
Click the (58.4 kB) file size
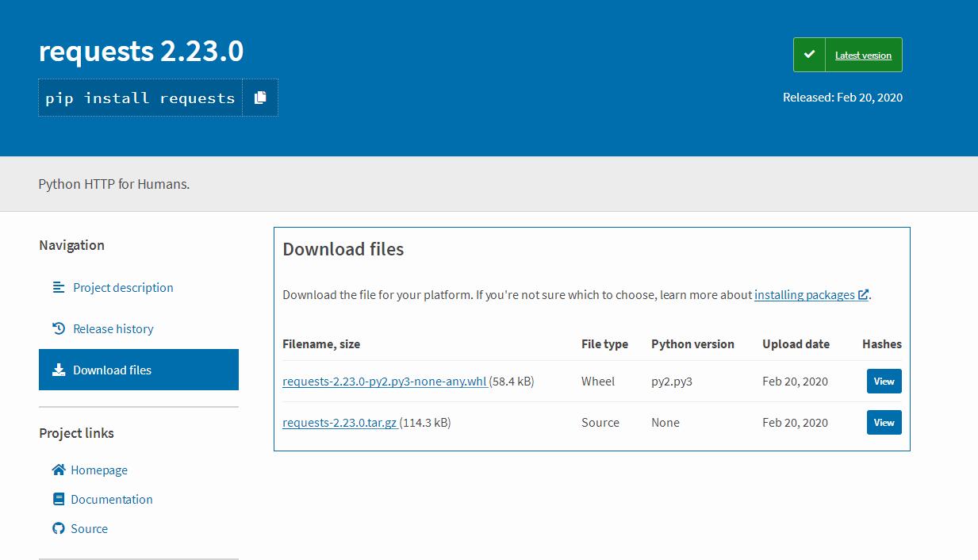pos(512,381)
